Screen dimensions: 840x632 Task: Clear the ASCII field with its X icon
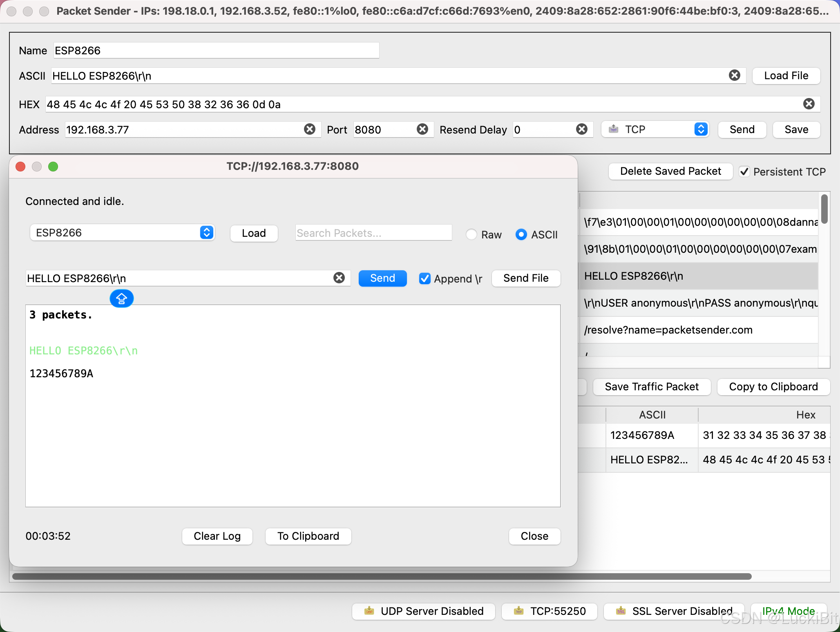tap(734, 76)
